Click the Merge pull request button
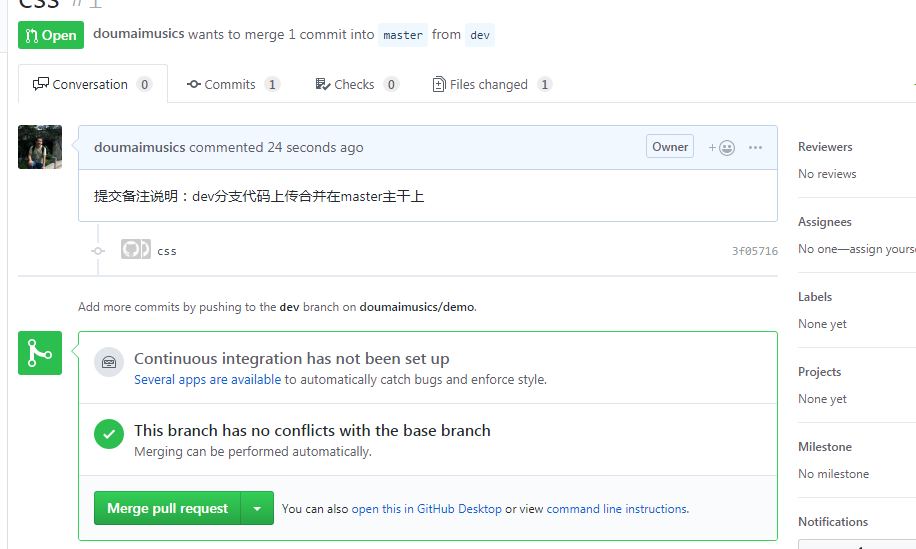The image size is (916, 549). (168, 508)
